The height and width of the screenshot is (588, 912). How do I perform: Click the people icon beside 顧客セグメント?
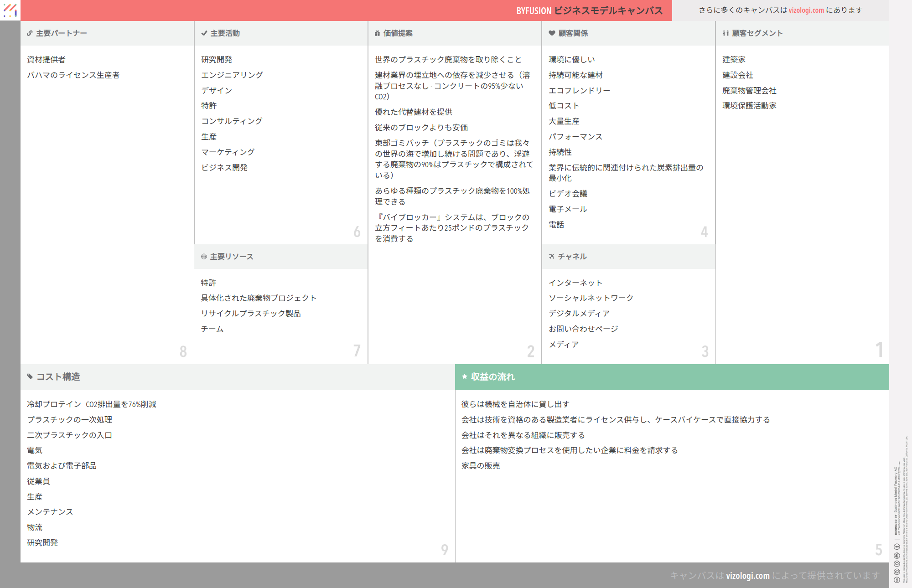pos(725,33)
